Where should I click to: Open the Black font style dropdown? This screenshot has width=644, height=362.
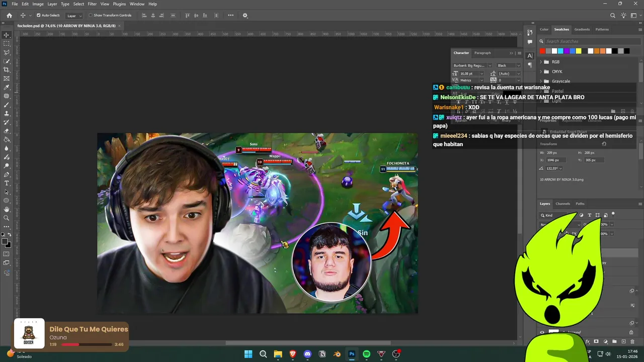click(509, 65)
